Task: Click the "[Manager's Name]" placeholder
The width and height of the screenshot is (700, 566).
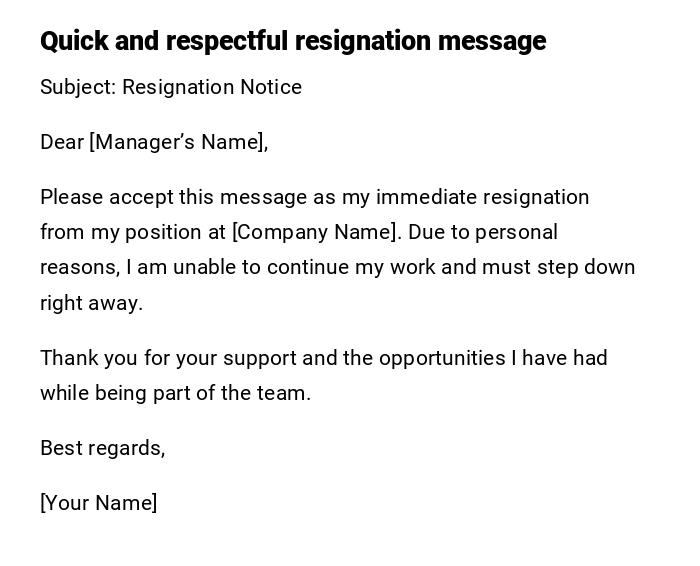Action: pyautogui.click(x=179, y=142)
